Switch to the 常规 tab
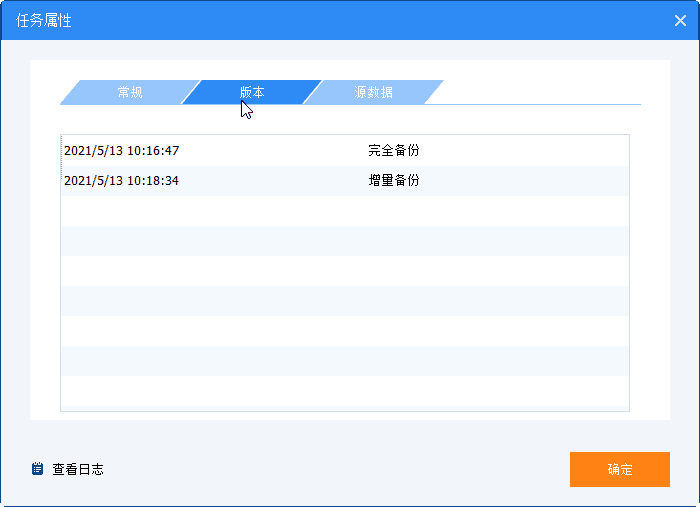 tap(129, 92)
